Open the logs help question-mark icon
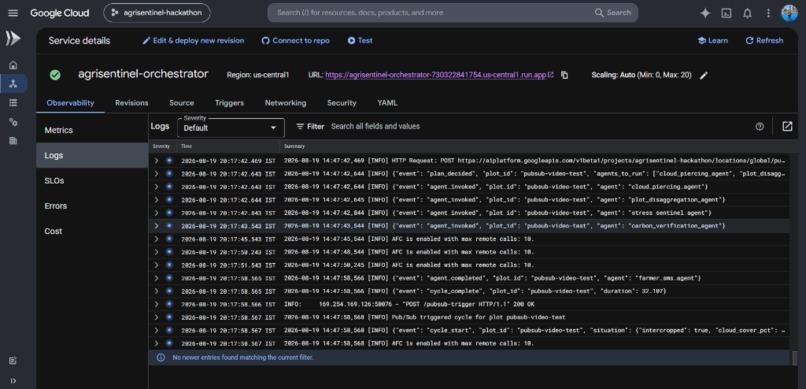 [759, 126]
